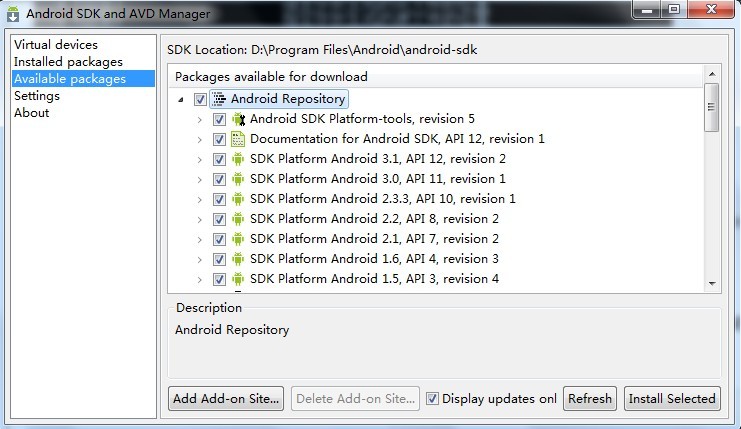The image size is (741, 429).
Task: Expand SDK Platform Android 1.6 row arrow
Action: tap(199, 260)
